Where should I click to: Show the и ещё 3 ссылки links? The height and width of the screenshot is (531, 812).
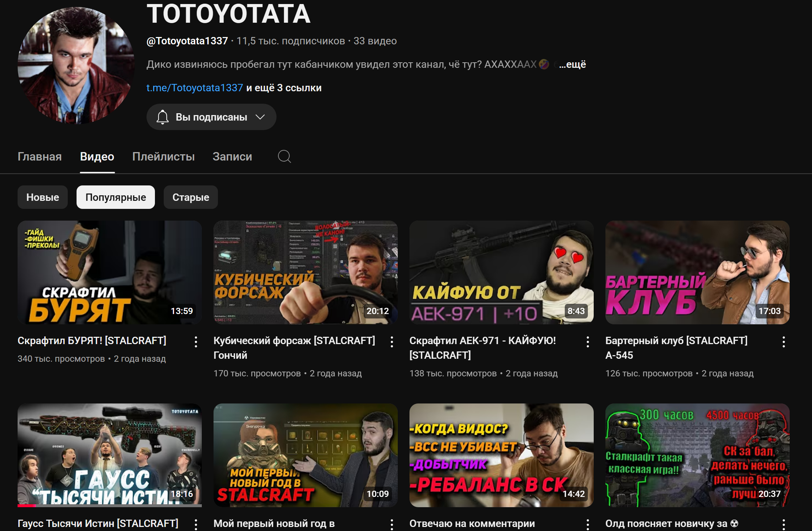[284, 88]
